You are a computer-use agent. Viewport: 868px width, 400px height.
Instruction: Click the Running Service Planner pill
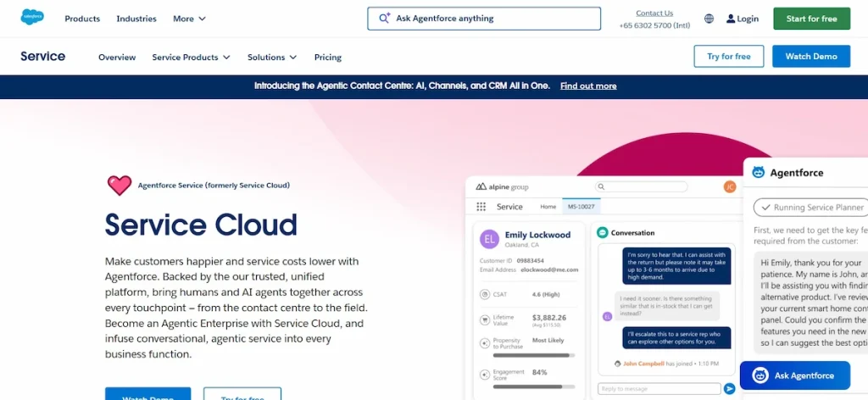click(811, 207)
